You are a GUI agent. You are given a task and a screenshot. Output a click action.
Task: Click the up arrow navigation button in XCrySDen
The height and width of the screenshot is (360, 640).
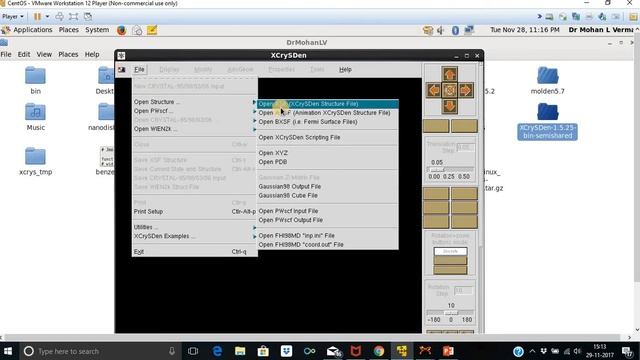click(x=450, y=74)
